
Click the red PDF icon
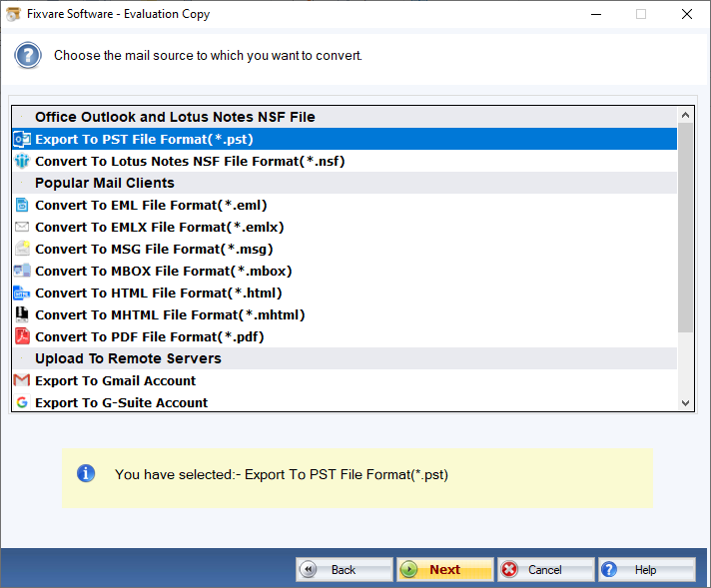click(22, 336)
